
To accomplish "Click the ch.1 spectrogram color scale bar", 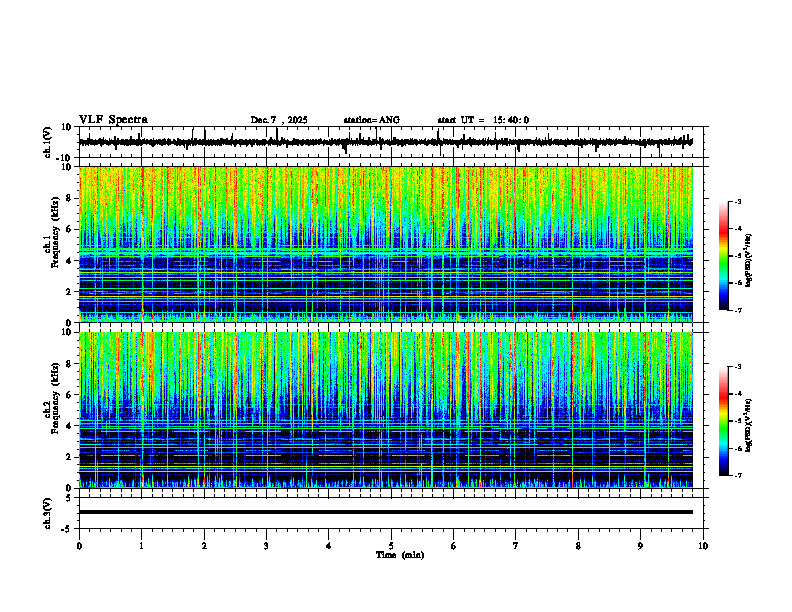I will pos(724,256).
